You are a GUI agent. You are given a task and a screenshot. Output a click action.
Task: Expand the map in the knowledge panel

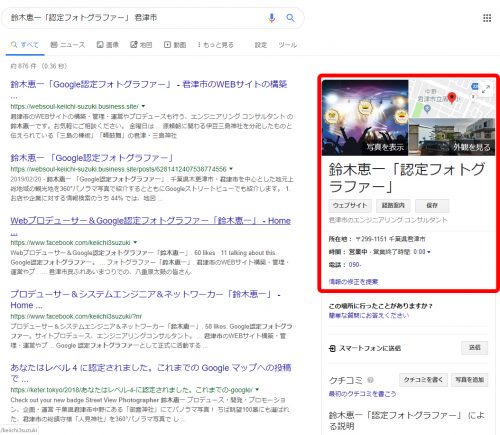pyautogui.click(x=486, y=89)
